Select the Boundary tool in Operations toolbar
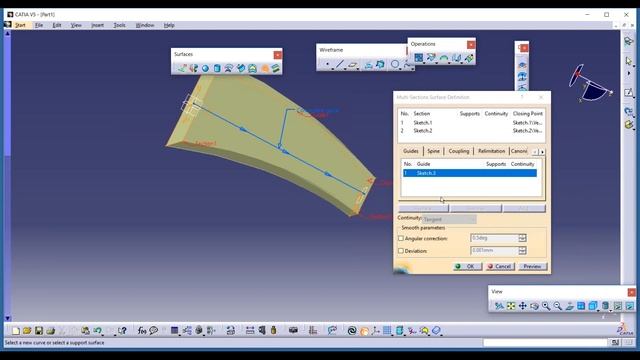Viewport: 640px width, 360px height. (444, 58)
